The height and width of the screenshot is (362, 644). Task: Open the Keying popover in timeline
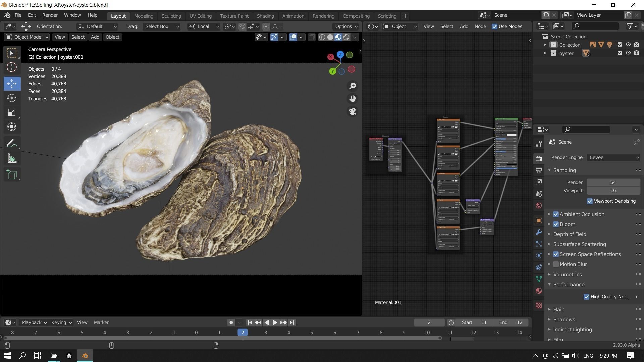pyautogui.click(x=61, y=322)
